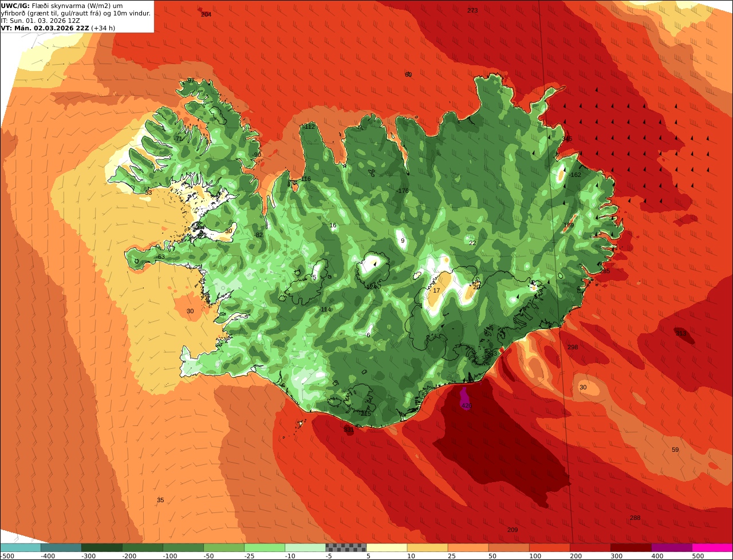Click the teal -500 to -400 legend swatch
This screenshot has width=733, height=560.
click(20, 547)
